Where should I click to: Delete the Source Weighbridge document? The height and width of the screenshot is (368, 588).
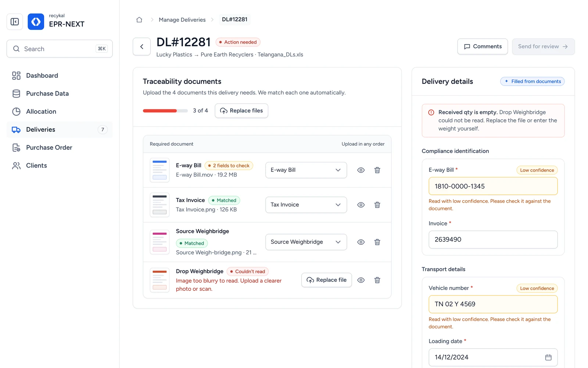pos(377,242)
